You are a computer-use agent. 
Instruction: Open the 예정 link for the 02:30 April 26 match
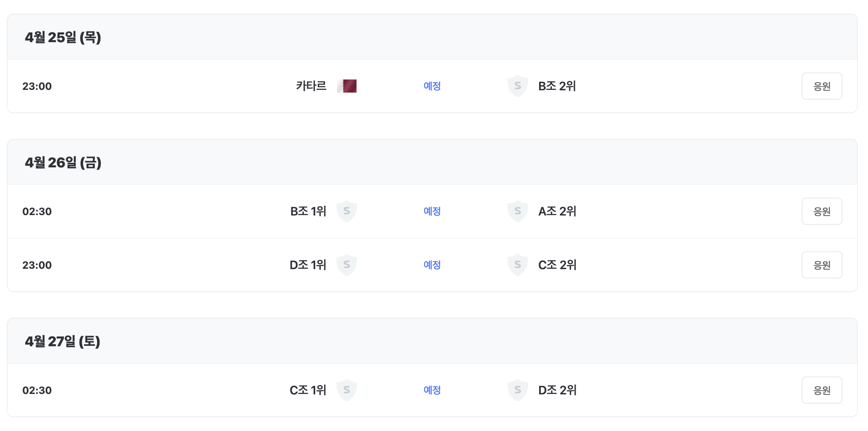(x=432, y=211)
